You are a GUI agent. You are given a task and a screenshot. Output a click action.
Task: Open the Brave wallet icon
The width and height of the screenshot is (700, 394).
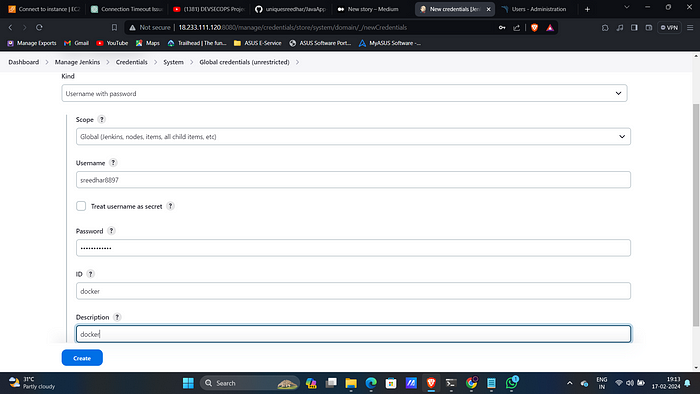tap(649, 28)
